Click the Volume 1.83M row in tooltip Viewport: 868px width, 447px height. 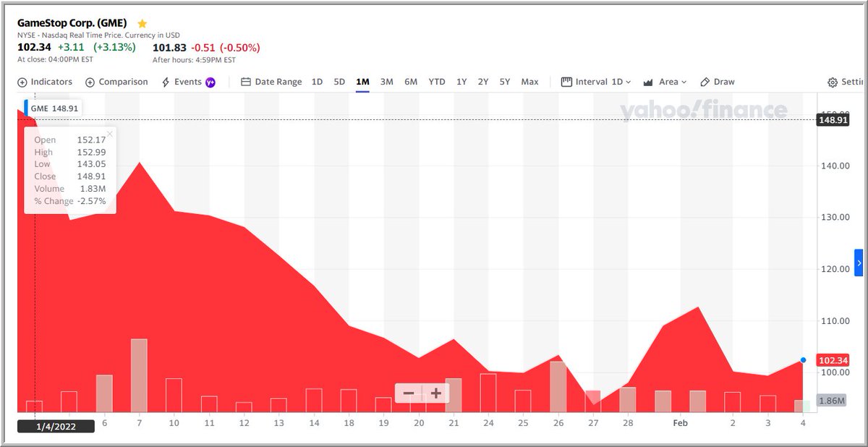pos(70,189)
